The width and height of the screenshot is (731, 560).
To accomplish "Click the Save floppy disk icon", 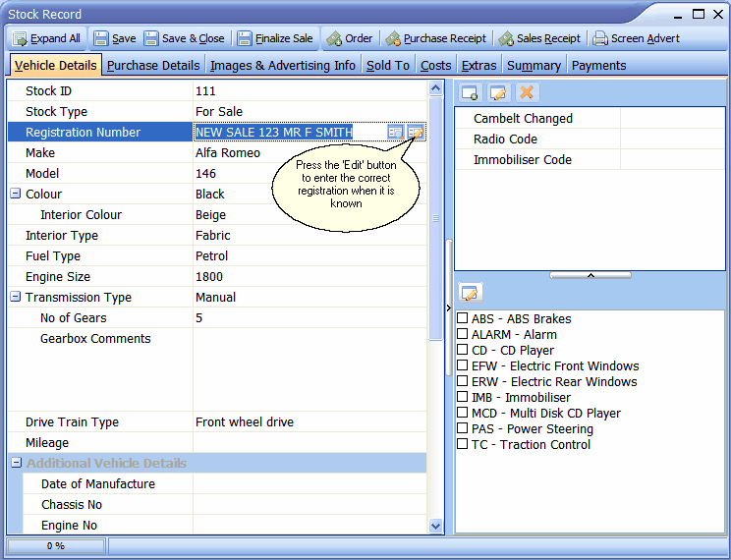I will pyautogui.click(x=100, y=38).
